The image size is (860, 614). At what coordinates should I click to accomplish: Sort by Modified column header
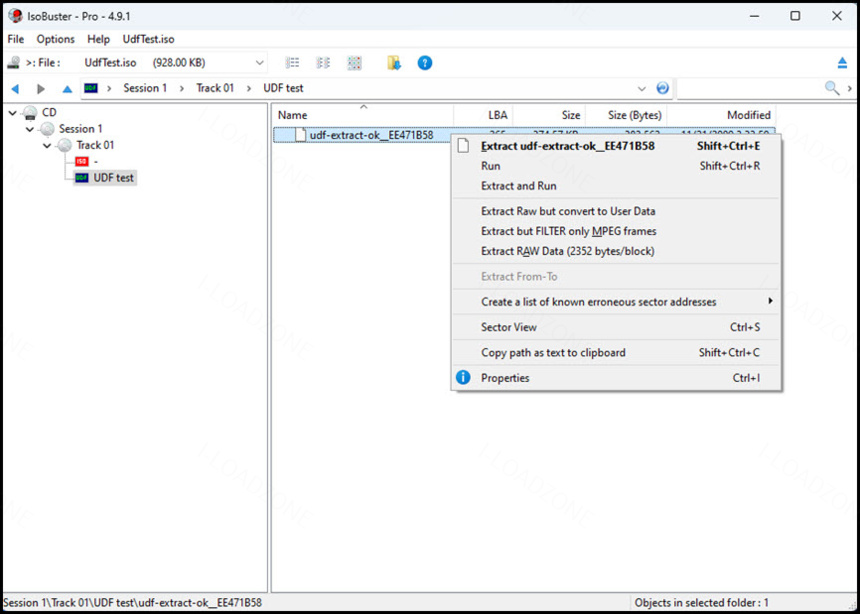click(721, 115)
